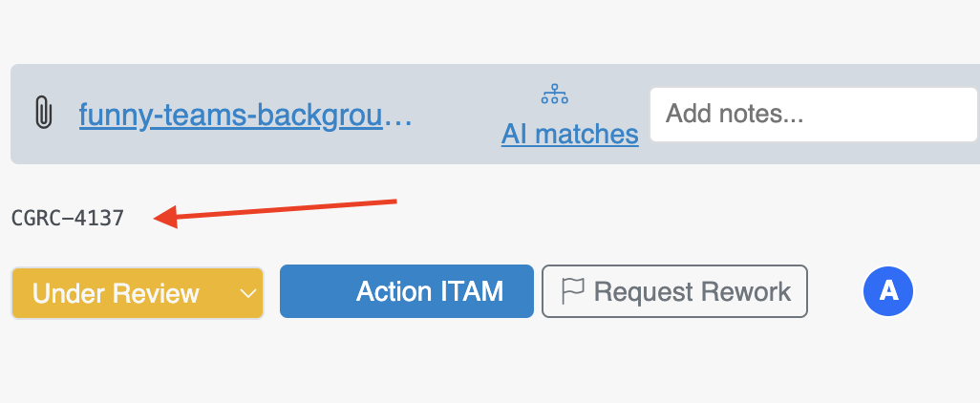Open the AI matches link
The height and width of the screenshot is (403, 980).
coord(569,134)
